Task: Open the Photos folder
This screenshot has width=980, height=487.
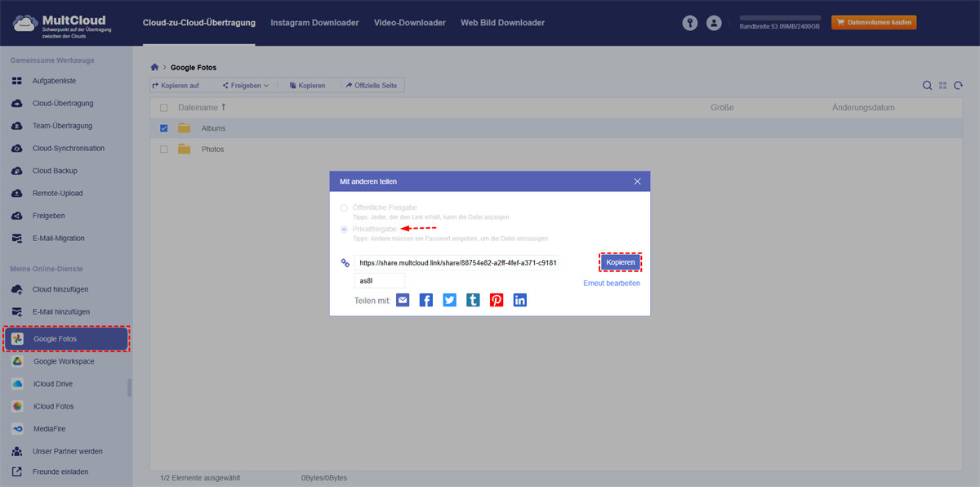Action: coord(212,150)
